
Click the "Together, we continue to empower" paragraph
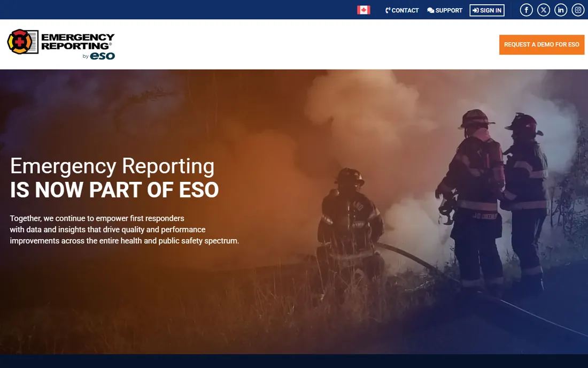124,229
